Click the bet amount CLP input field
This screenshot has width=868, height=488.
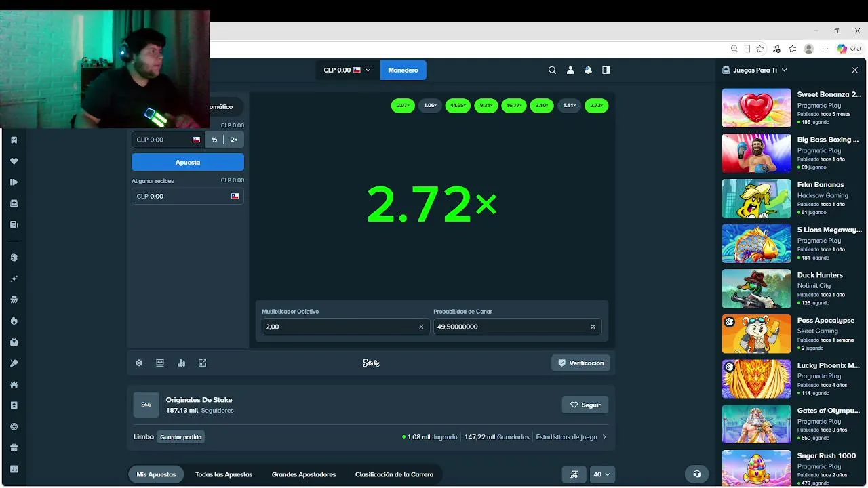click(168, 140)
